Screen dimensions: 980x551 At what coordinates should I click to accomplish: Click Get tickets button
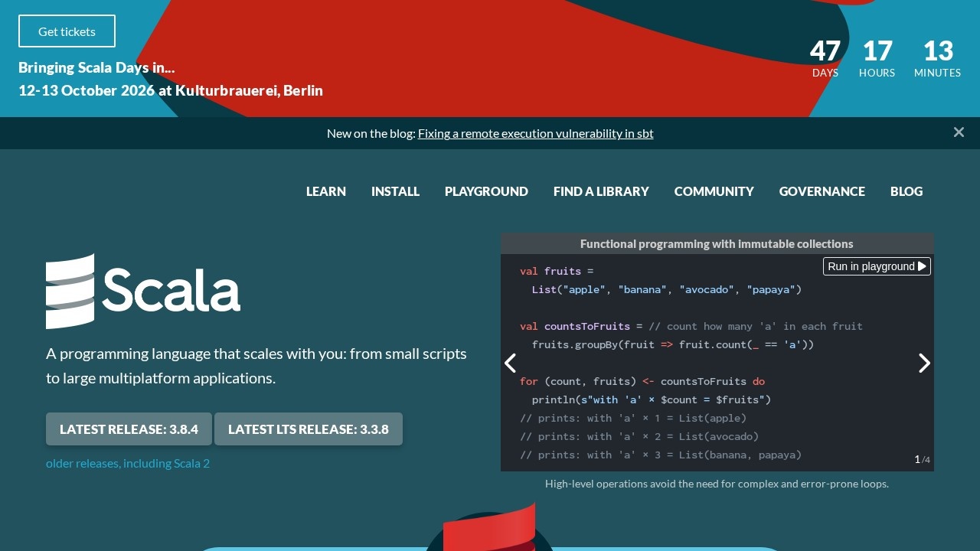pos(67,31)
